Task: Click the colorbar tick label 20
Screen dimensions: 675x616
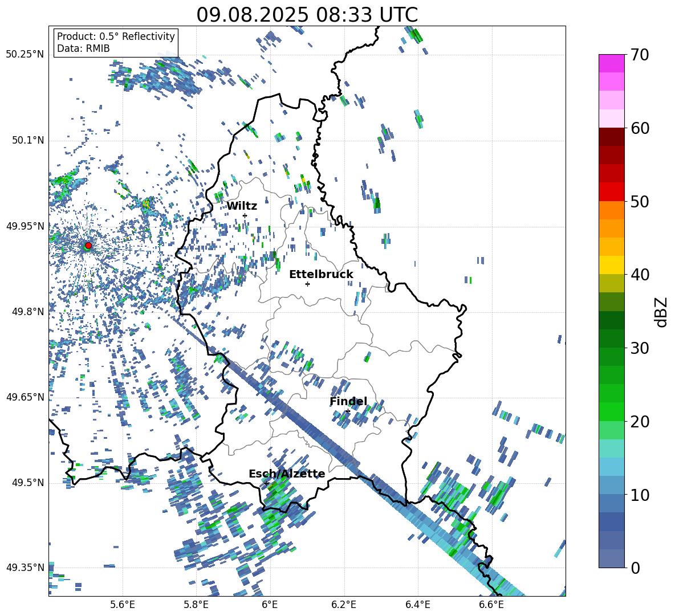Action: tap(640, 422)
